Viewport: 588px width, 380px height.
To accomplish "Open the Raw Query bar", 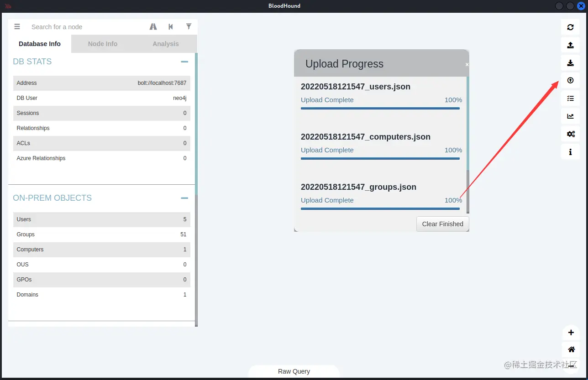I will click(294, 371).
